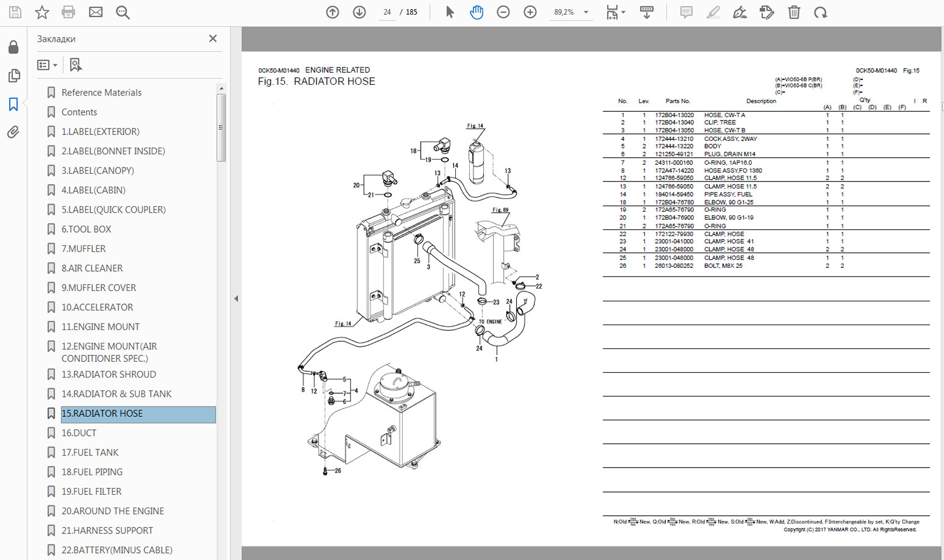Toggle the attachments paperclip panel

pyautogui.click(x=14, y=132)
